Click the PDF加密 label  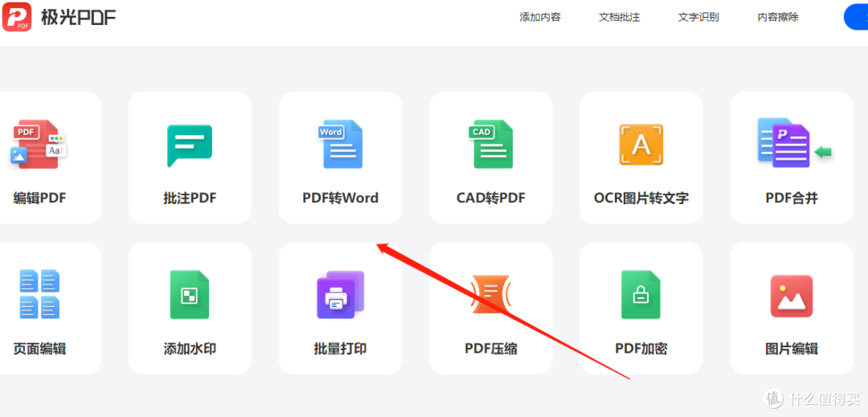[x=641, y=349]
